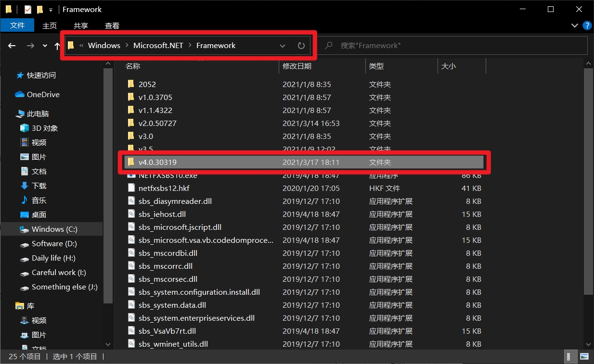This screenshot has width=594, height=364.
Task: Select 库 in the navigation pane
Action: (31, 306)
